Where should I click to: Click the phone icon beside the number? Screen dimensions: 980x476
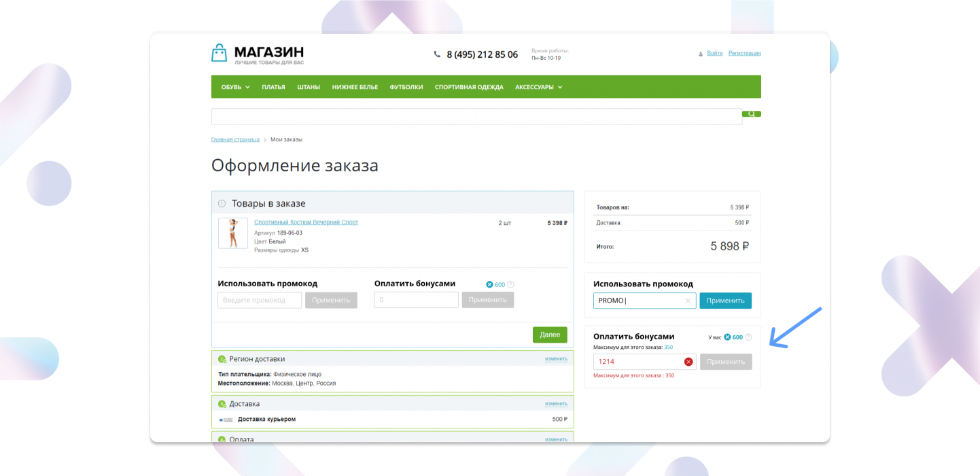coord(437,54)
